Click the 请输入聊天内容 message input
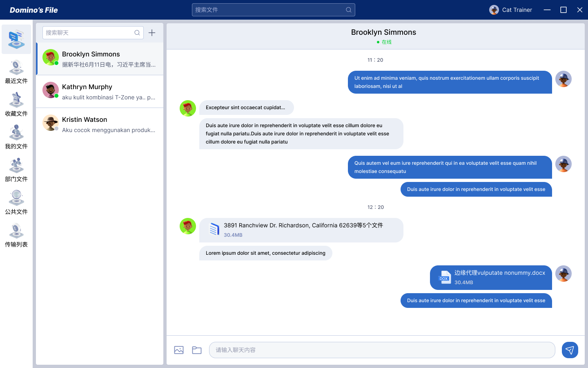The image size is (588, 368). 382,350
